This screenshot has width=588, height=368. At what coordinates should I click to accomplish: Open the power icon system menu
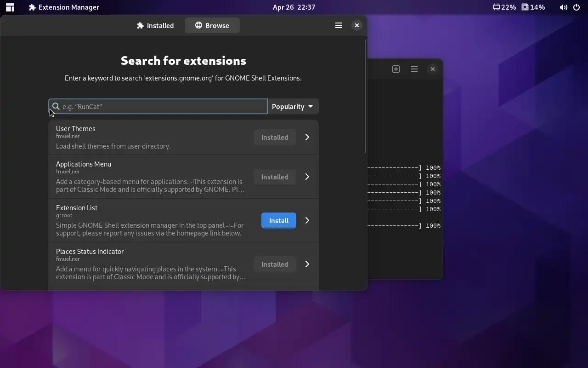point(577,7)
